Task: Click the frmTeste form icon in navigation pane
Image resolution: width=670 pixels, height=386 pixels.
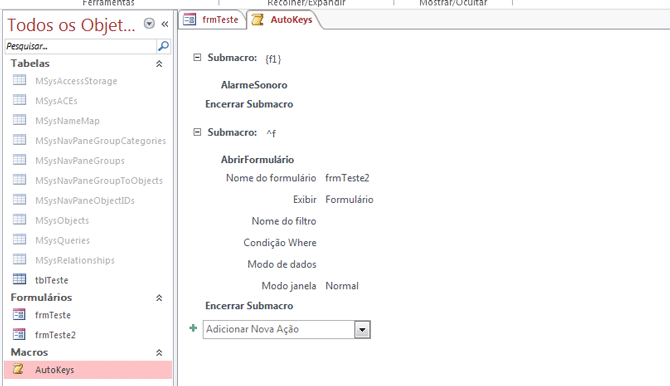Action: (19, 314)
